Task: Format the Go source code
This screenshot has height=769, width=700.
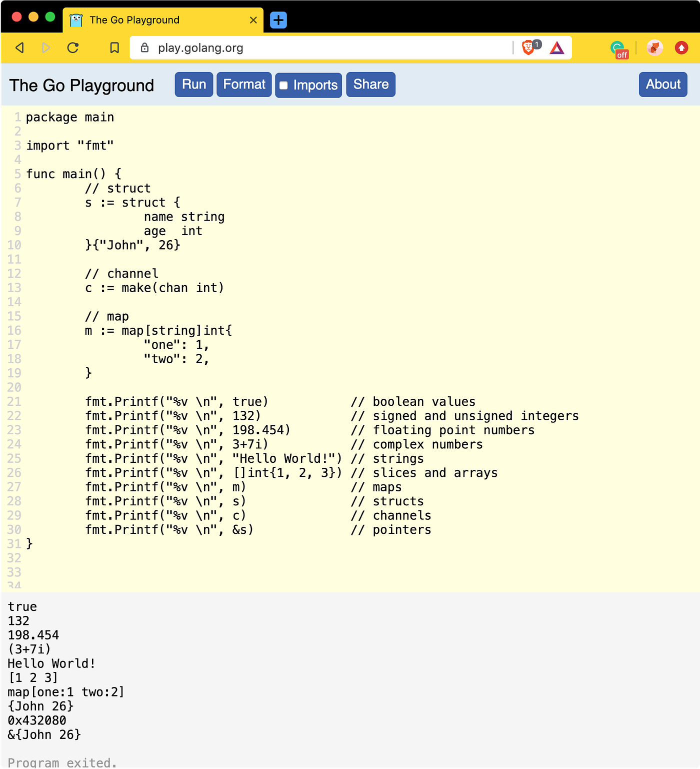Action: click(244, 85)
